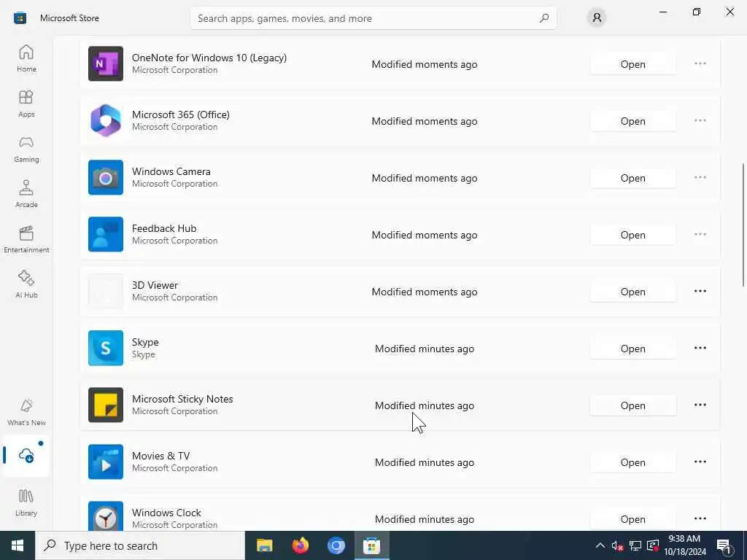Open AI Hub in the sidebar
The height and width of the screenshot is (560, 747).
pyautogui.click(x=26, y=285)
